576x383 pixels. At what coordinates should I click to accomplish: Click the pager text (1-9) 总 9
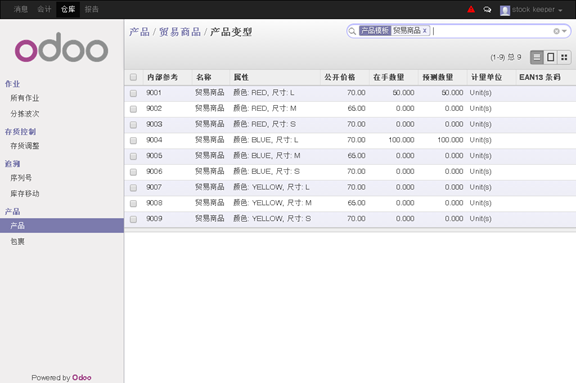[x=505, y=57]
